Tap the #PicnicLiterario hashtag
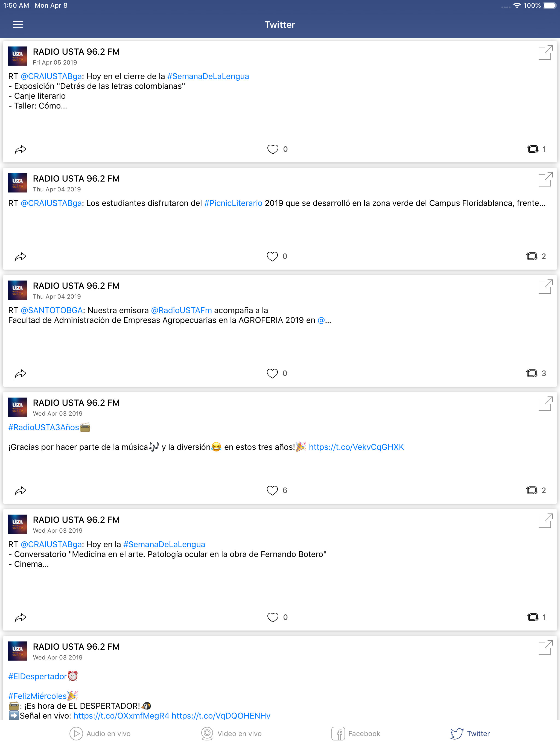 coord(233,203)
